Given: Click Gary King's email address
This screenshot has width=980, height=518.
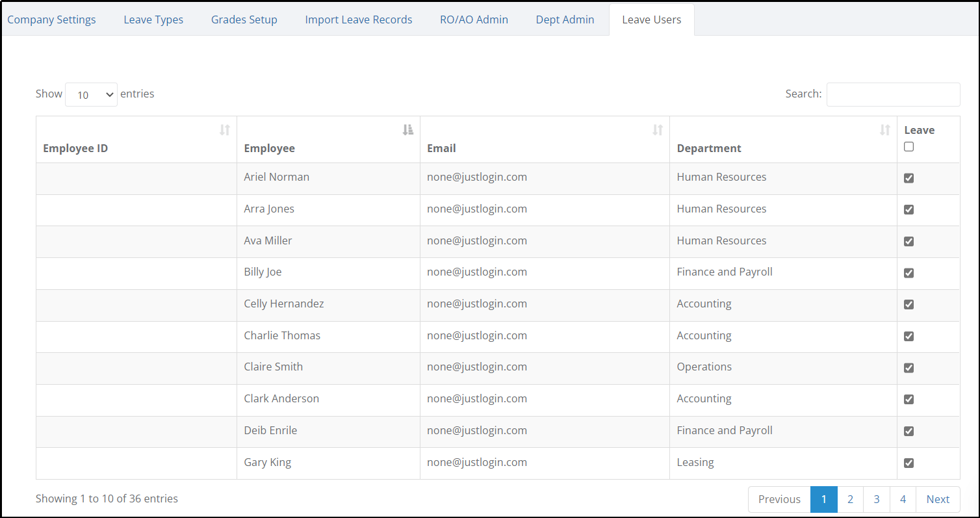Looking at the screenshot, I should [477, 462].
